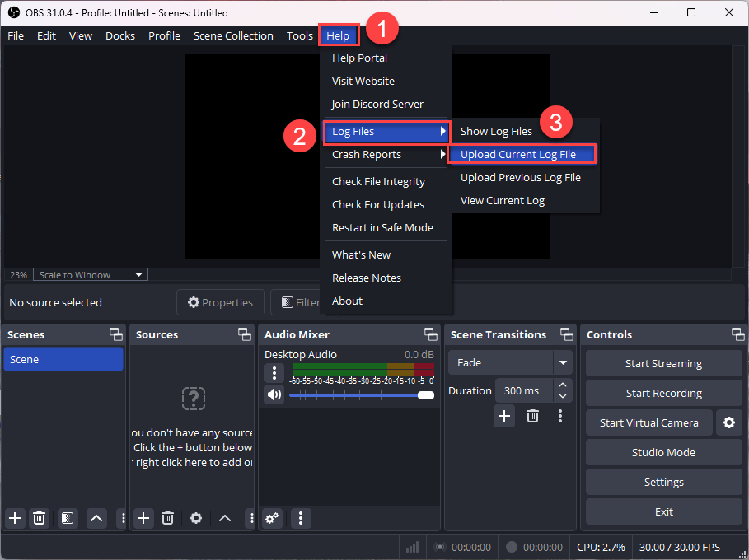Open Release Notes from the Help menu
The height and width of the screenshot is (560, 749).
point(385,278)
